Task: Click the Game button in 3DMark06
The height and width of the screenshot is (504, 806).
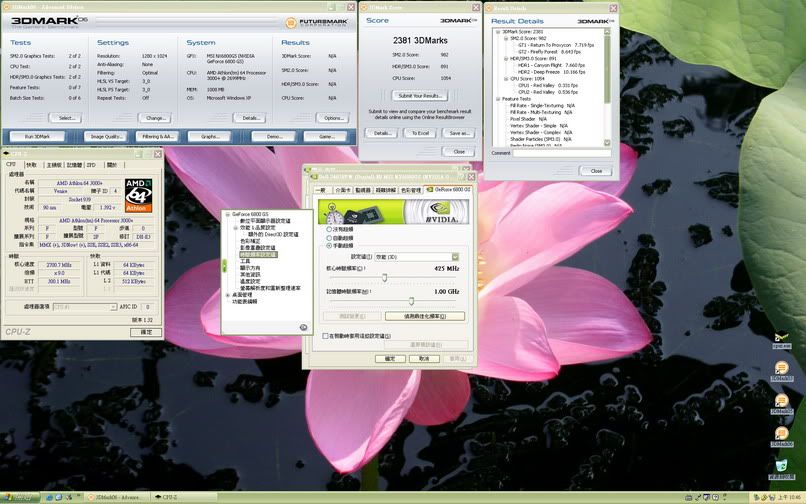Action: point(326,136)
